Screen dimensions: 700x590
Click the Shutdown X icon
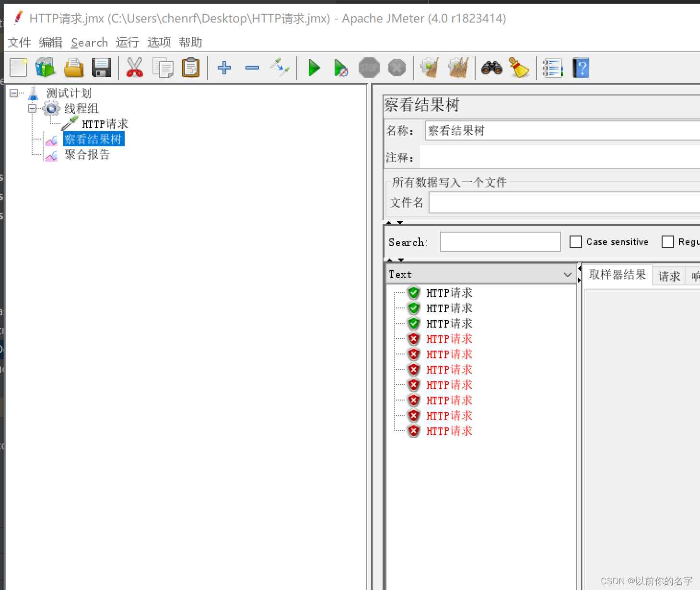point(397,68)
